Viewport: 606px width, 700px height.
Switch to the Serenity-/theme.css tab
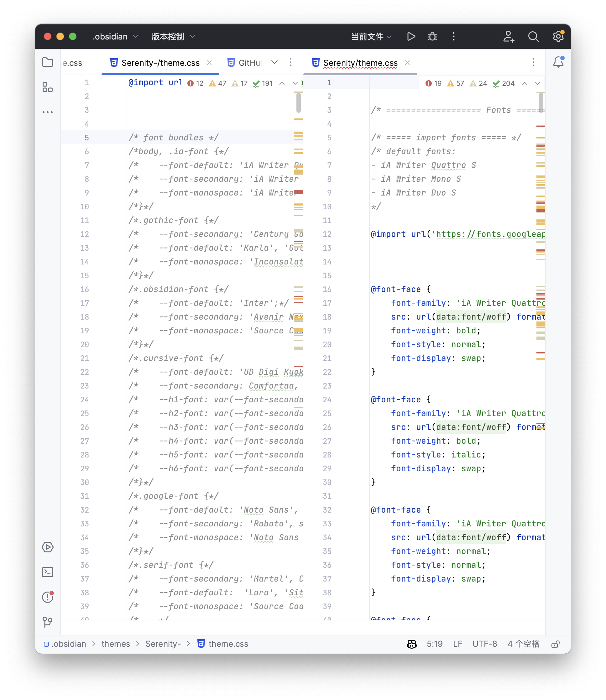tap(160, 63)
